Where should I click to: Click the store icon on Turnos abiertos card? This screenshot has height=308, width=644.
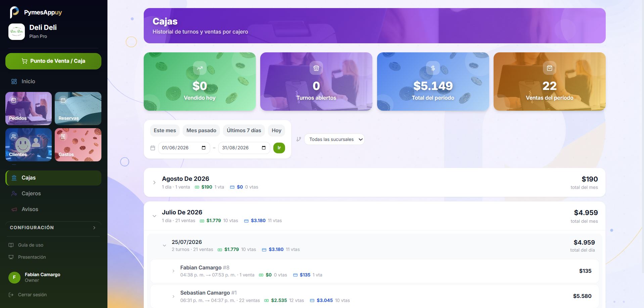pyautogui.click(x=316, y=68)
